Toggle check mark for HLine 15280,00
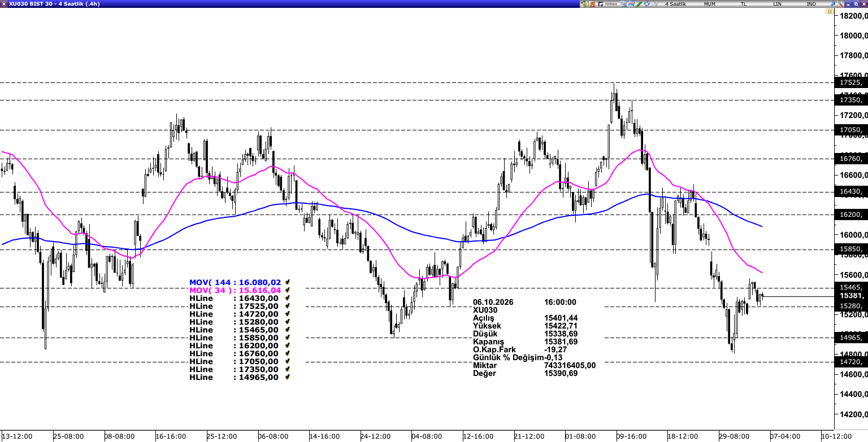The image size is (868, 442). [288, 322]
